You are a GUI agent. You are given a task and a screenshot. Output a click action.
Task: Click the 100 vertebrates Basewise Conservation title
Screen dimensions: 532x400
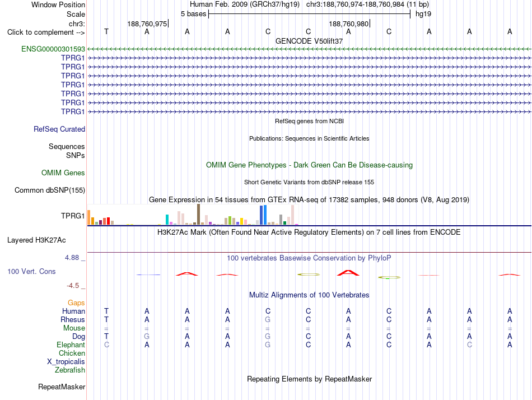(309, 258)
